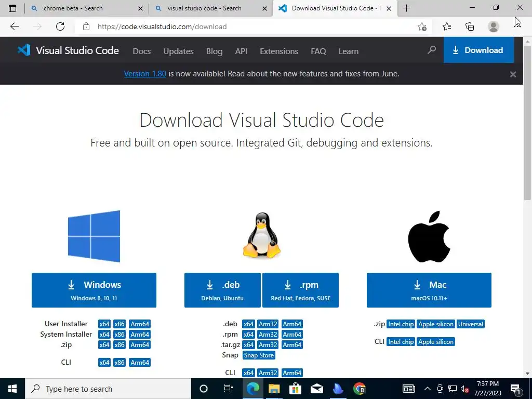532x399 pixels.
Task: Open the notification center icon
Action: (x=516, y=389)
